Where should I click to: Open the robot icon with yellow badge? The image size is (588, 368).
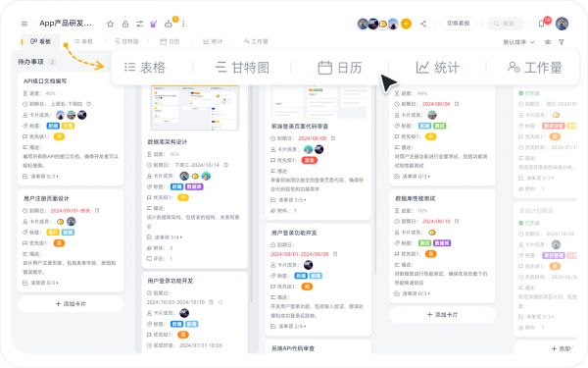[x=169, y=24]
